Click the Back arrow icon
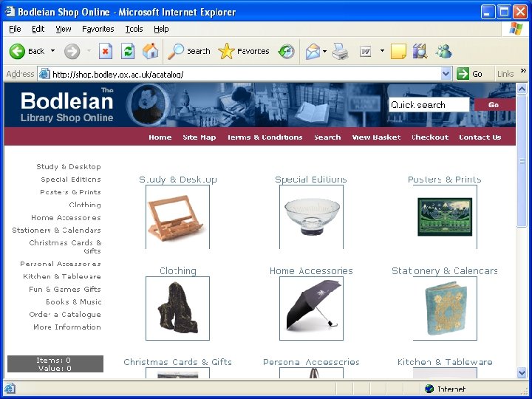The width and height of the screenshot is (532, 399). coord(17,51)
